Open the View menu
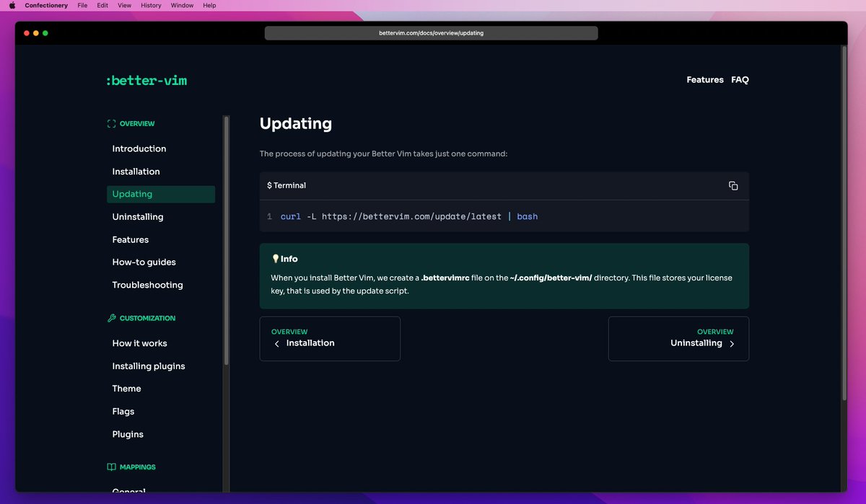The width and height of the screenshot is (866, 504). (x=124, y=5)
